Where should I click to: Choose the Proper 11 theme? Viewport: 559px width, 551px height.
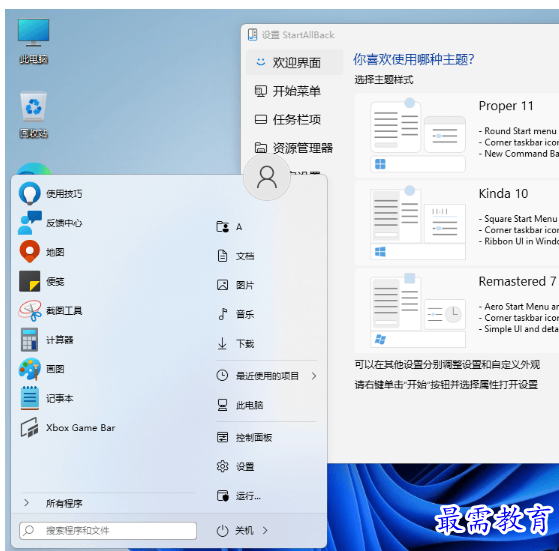tap(457, 135)
